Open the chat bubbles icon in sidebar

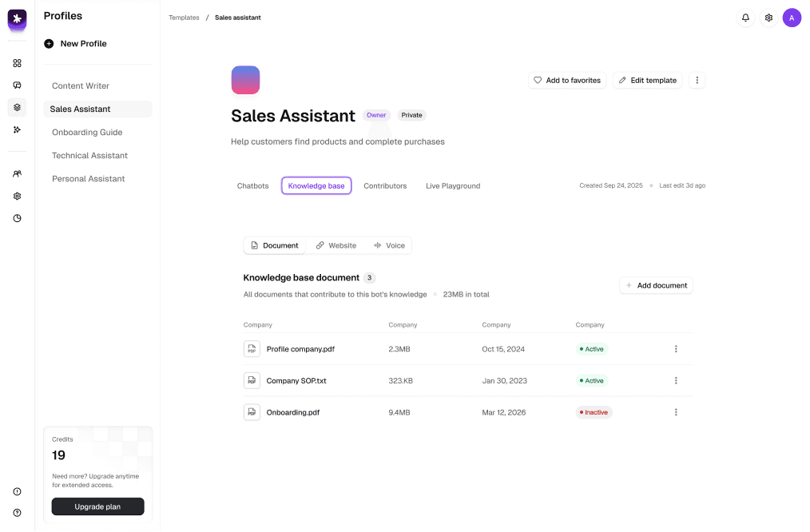coord(17,85)
